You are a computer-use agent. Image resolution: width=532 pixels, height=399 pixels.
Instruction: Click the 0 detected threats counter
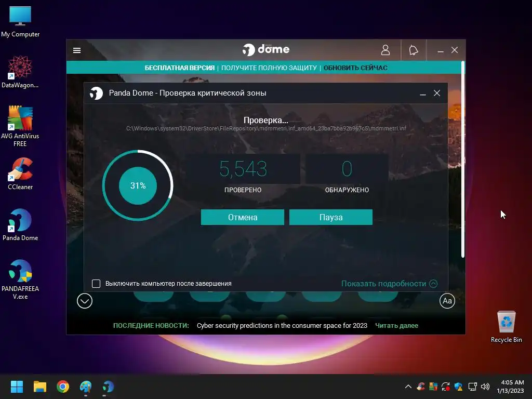[x=347, y=169]
